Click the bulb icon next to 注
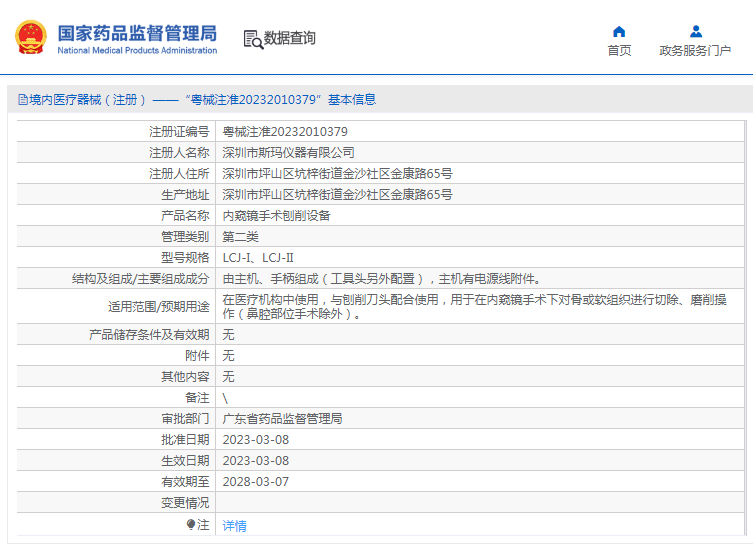The image size is (753, 556). click(x=191, y=524)
